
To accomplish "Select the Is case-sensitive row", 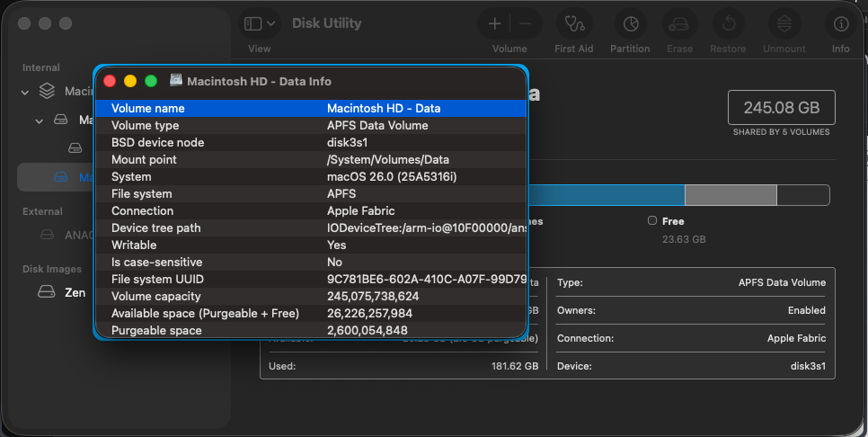I will coord(311,262).
